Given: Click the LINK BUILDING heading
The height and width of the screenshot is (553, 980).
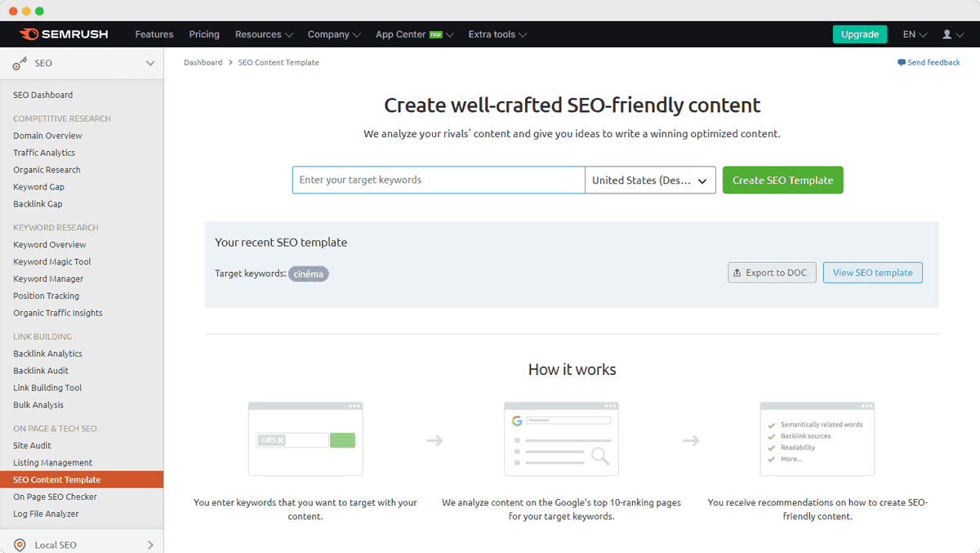Looking at the screenshot, I should [x=42, y=337].
